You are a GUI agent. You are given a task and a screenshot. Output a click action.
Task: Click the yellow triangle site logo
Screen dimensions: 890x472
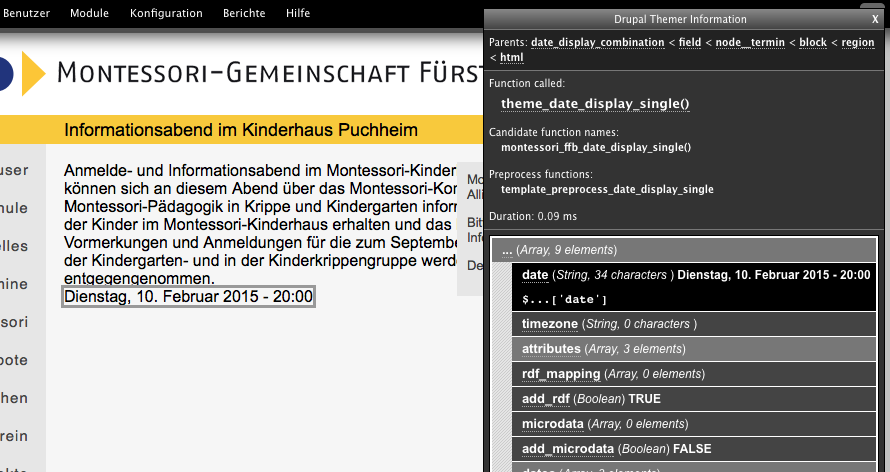(x=32, y=73)
